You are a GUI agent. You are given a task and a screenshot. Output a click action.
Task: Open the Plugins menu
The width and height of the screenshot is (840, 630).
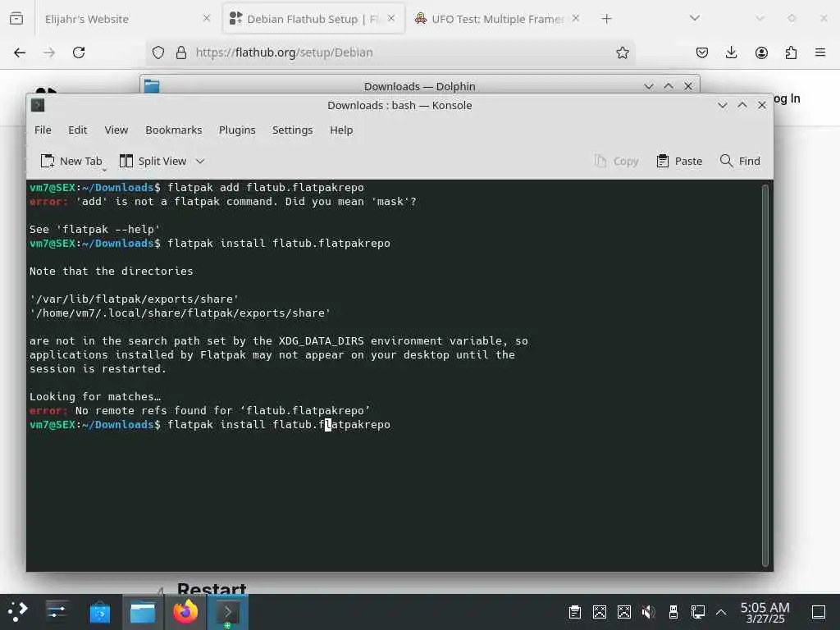pyautogui.click(x=237, y=130)
